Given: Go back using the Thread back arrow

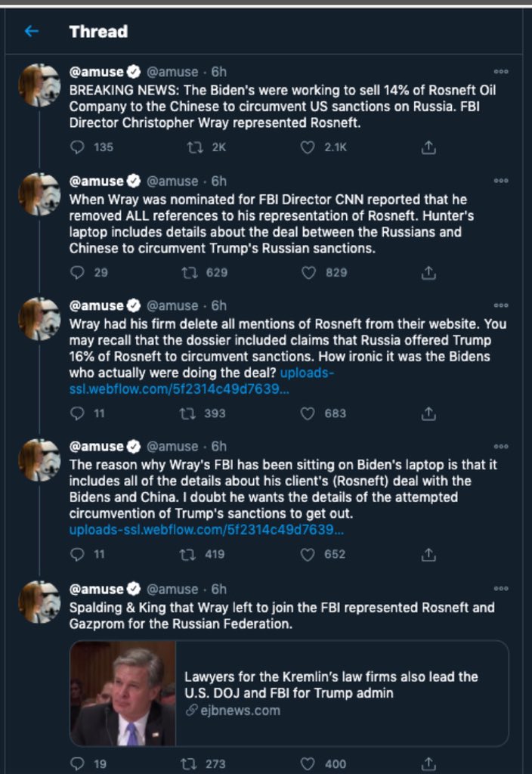Looking at the screenshot, I should 32,32.
